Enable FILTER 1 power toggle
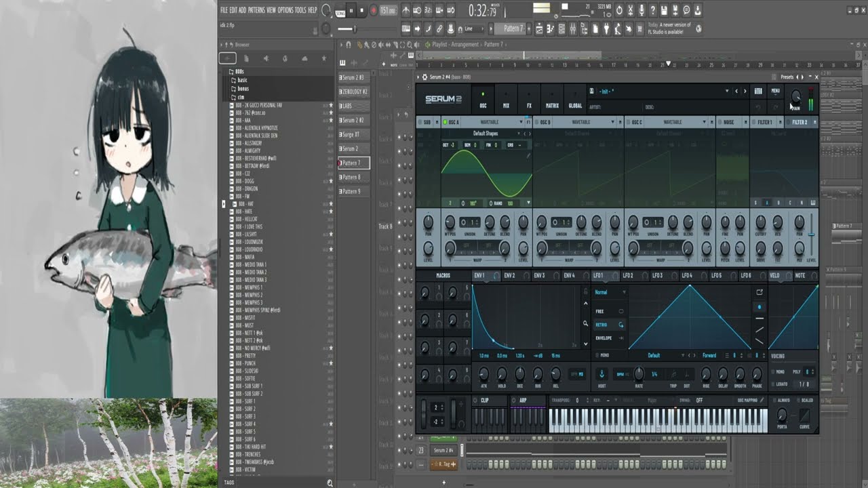The height and width of the screenshot is (488, 868). pos(754,123)
